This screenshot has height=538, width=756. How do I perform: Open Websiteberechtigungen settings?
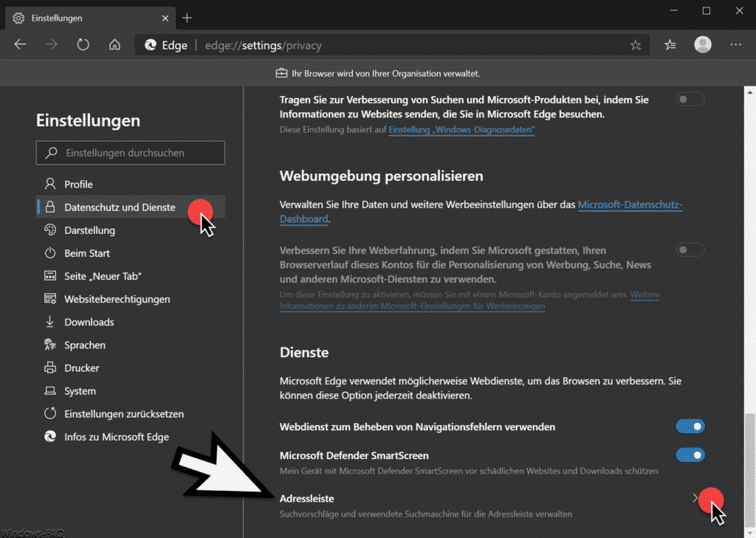(130, 299)
